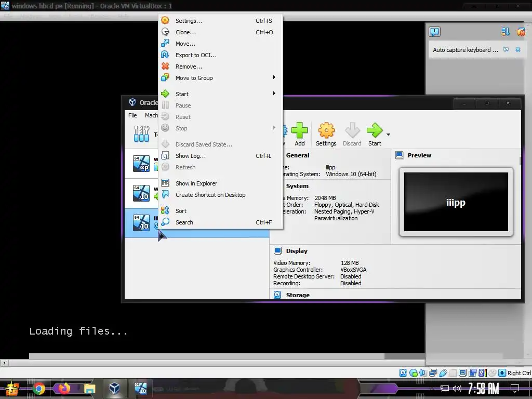Screen dimensions: 532x399
Task: Open Chrome from the taskbar
Action: (x=38, y=389)
